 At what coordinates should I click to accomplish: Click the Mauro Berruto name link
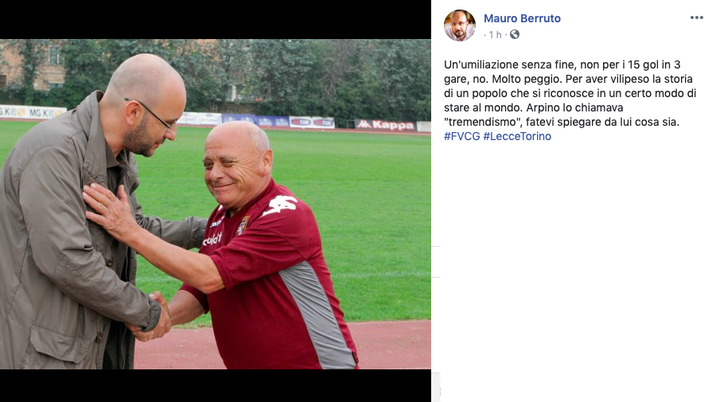click(x=522, y=18)
